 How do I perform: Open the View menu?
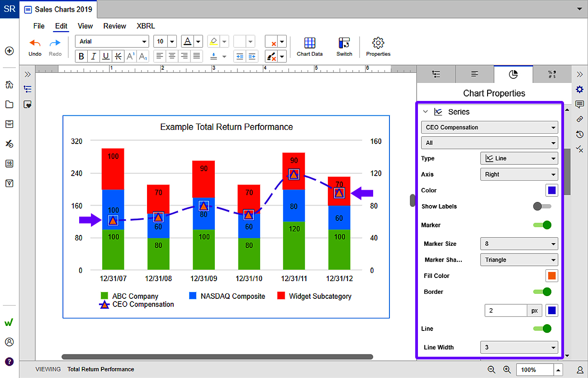(85, 26)
